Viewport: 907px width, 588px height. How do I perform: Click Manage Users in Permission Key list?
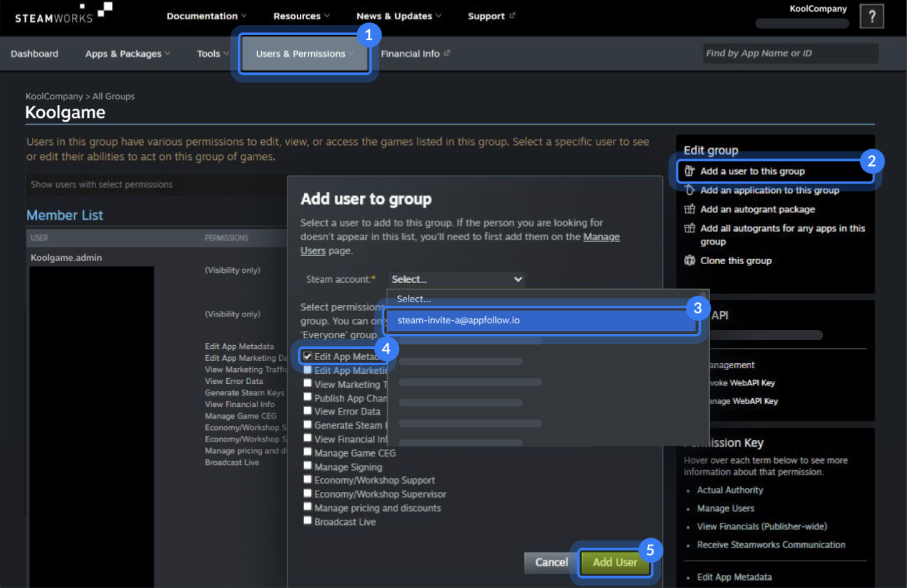pos(725,508)
